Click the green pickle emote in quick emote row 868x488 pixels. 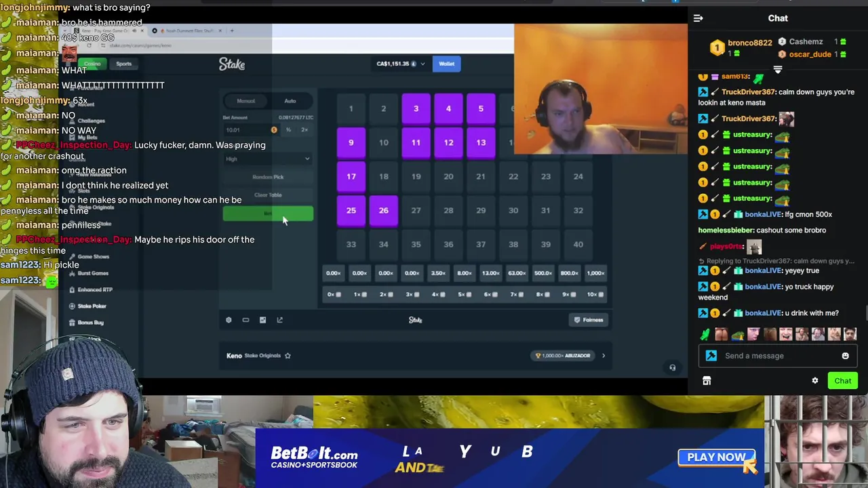705,334
